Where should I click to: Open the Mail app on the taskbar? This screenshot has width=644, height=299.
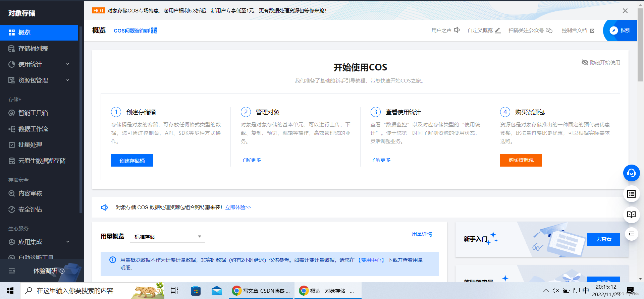(217, 291)
